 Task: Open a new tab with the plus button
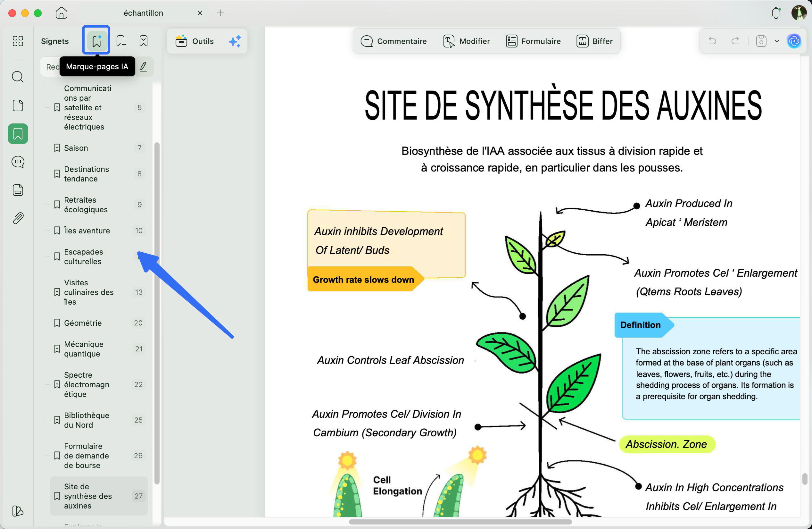[x=220, y=13]
